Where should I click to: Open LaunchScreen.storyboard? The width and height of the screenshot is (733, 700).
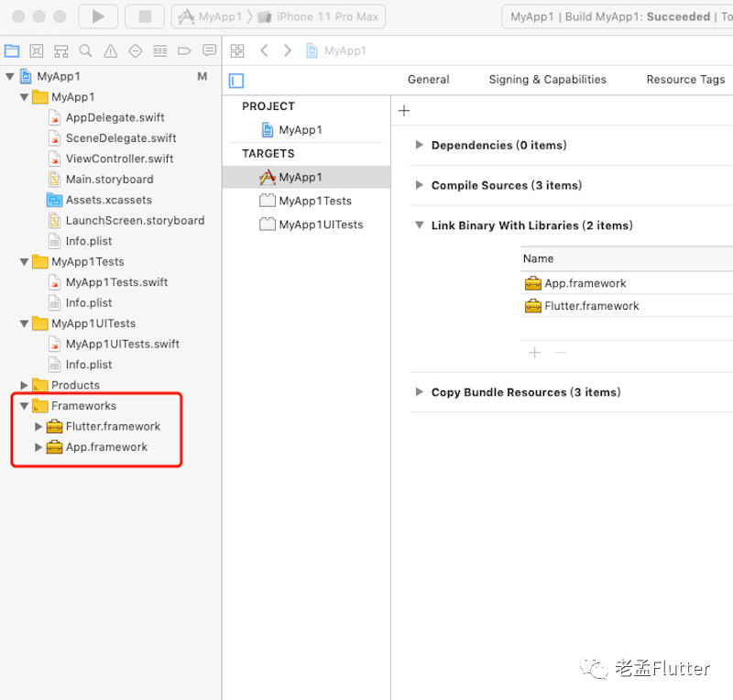tap(126, 220)
